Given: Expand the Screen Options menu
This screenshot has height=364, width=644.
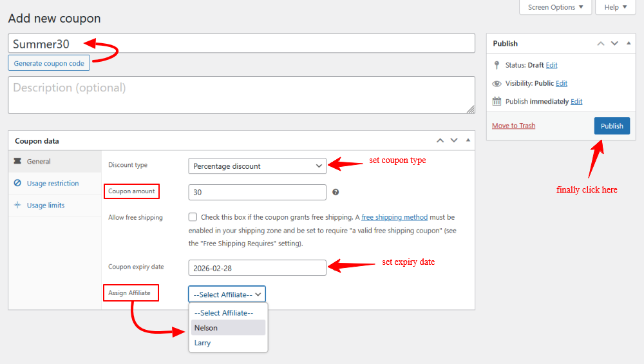Looking at the screenshot, I should coord(554,7).
